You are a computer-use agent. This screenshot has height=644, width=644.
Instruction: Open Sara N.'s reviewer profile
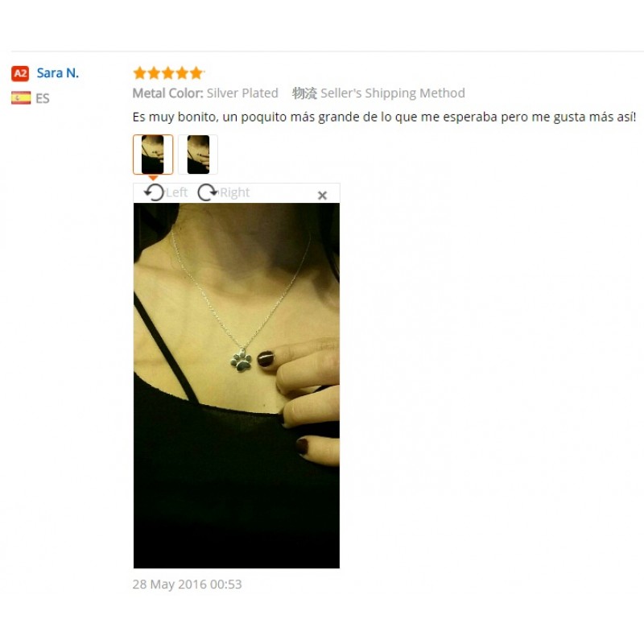57,73
